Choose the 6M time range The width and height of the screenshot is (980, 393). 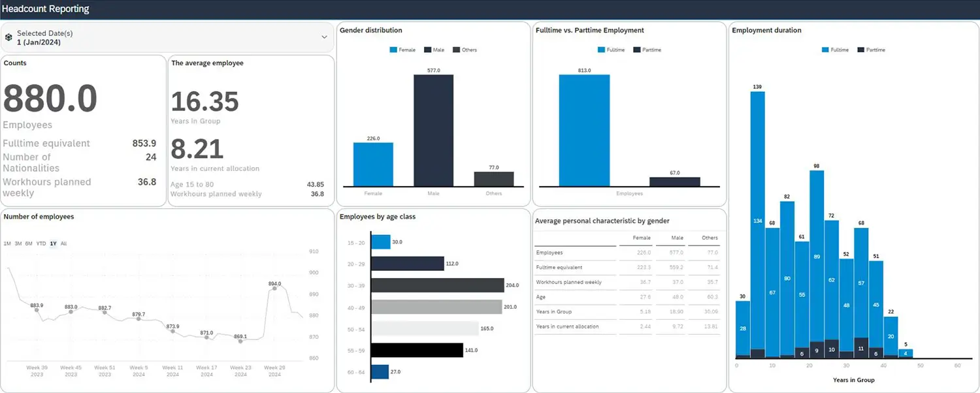(x=29, y=244)
